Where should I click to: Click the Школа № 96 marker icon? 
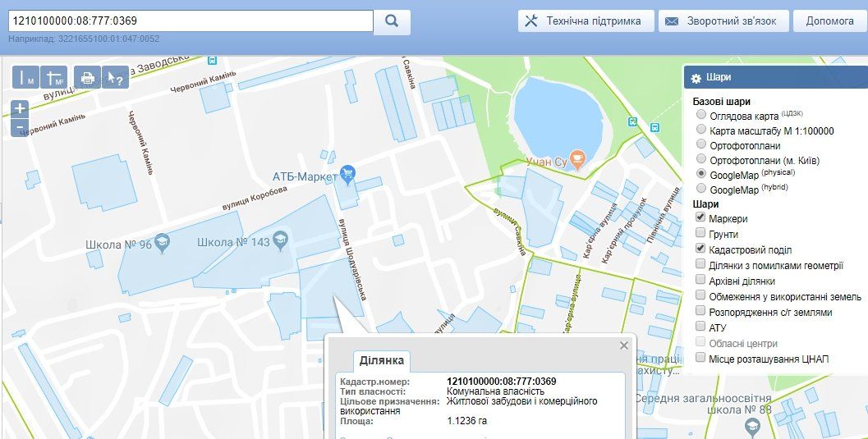click(163, 242)
